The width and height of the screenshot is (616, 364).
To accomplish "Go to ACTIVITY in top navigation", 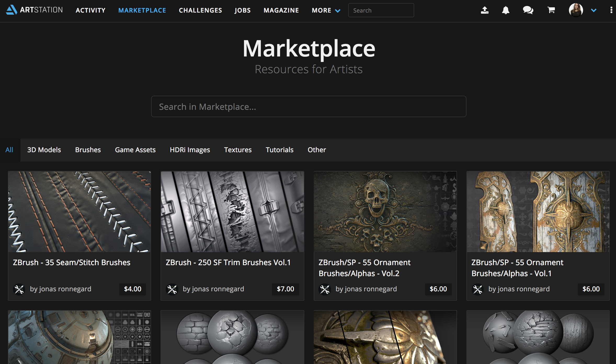I will 90,10.
